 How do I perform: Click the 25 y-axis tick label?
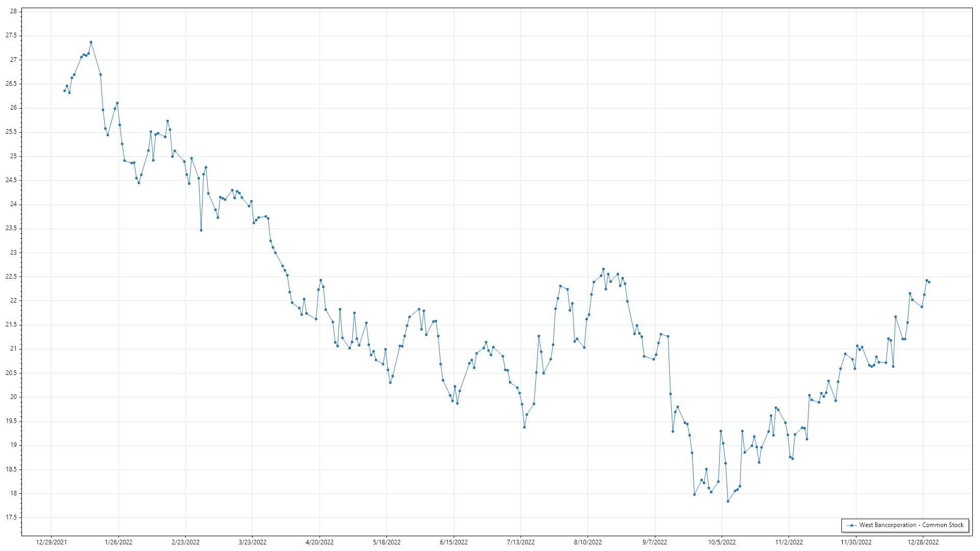[13, 156]
